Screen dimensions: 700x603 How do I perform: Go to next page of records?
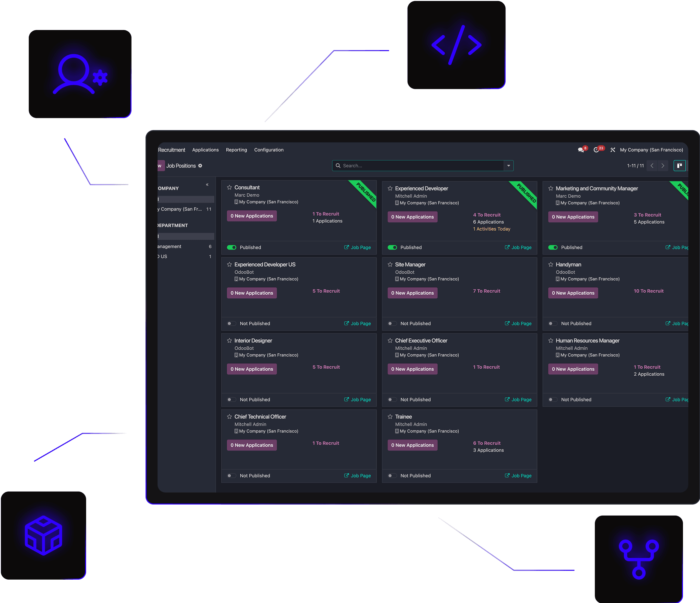pyautogui.click(x=663, y=166)
